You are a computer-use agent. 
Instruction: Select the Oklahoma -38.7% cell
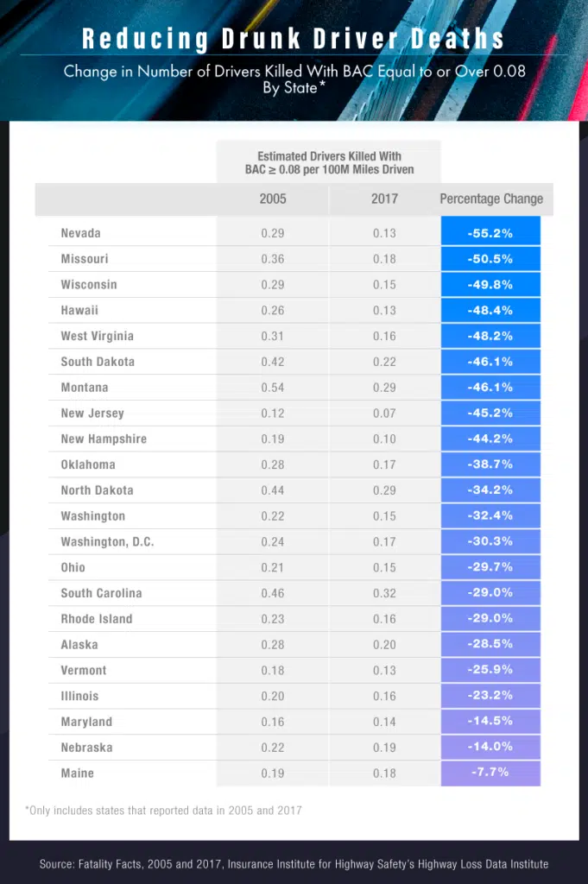click(x=490, y=464)
